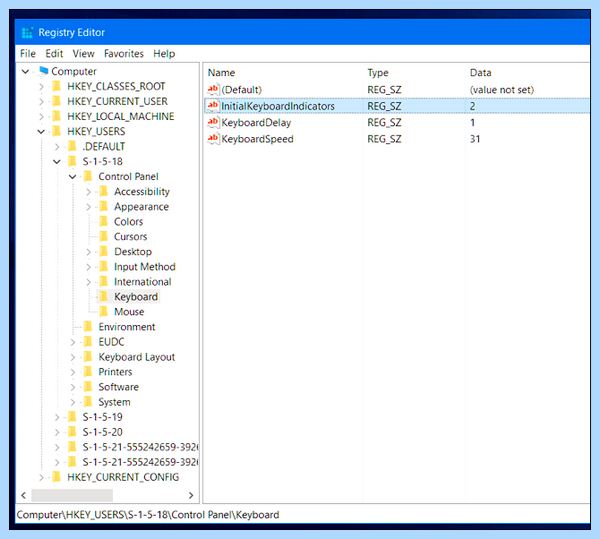Select the HKEY_CURRENT_CONFIG key label

(x=123, y=477)
